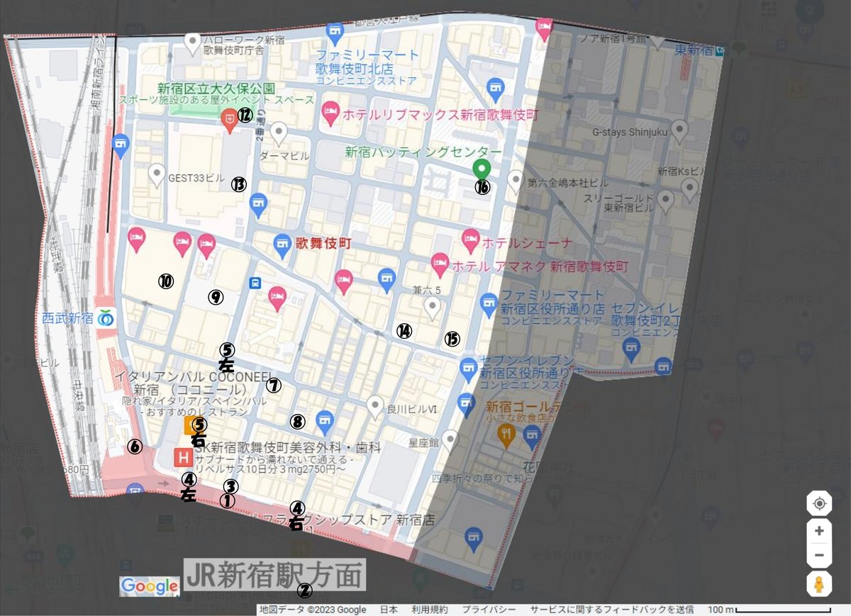Click the circled number 16 marker

482,188
